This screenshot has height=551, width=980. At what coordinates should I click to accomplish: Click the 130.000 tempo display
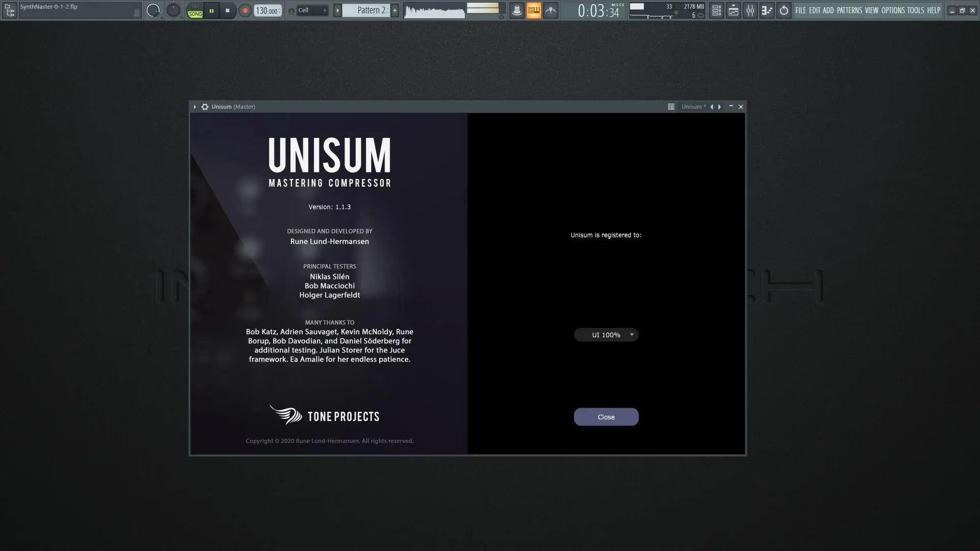pos(266,10)
